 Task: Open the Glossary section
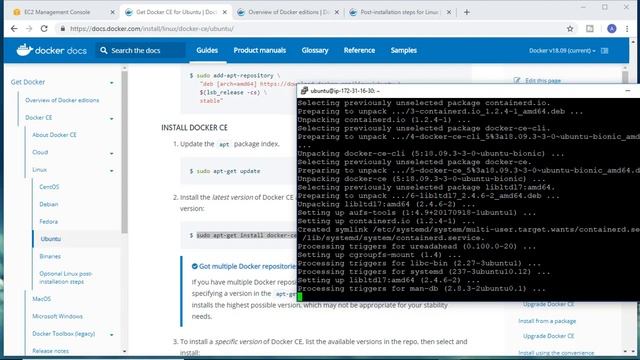point(315,50)
